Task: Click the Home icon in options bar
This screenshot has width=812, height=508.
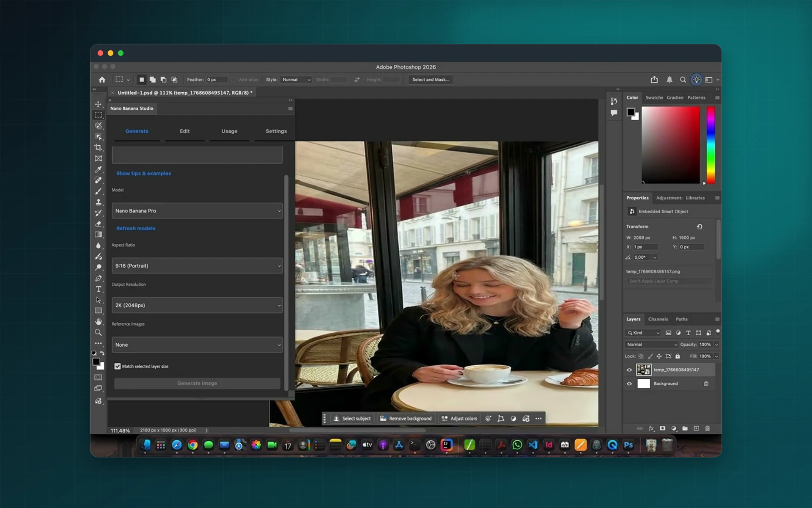Action: (x=102, y=80)
